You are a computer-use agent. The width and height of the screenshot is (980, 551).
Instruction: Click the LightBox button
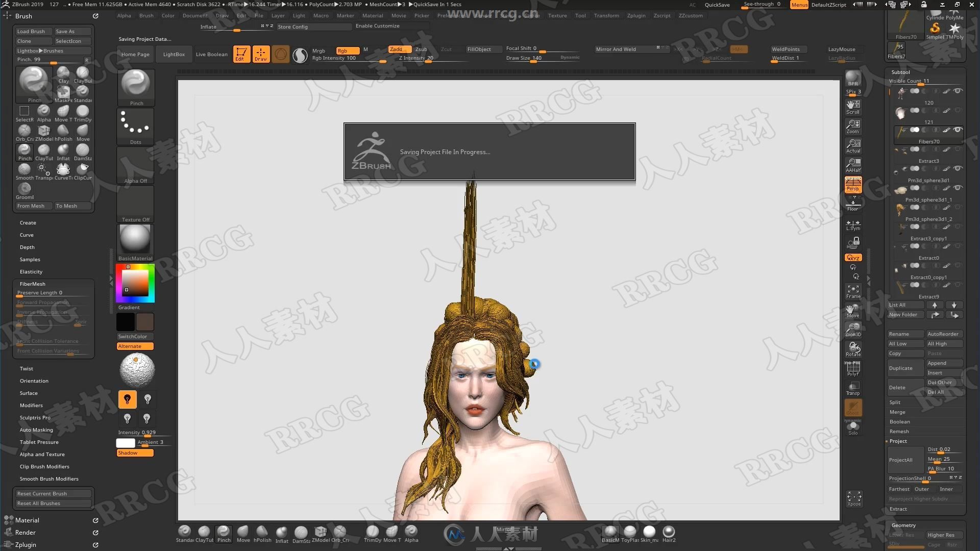[174, 54]
